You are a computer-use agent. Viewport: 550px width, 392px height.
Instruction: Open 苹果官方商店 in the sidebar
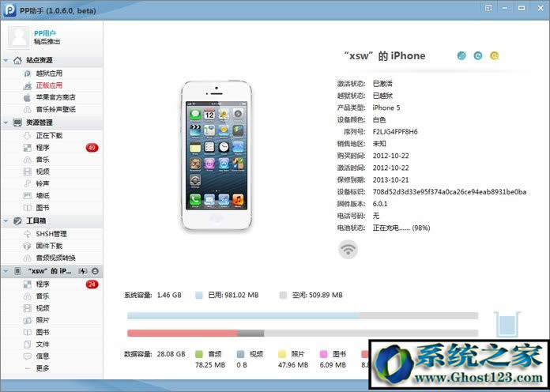coord(55,97)
